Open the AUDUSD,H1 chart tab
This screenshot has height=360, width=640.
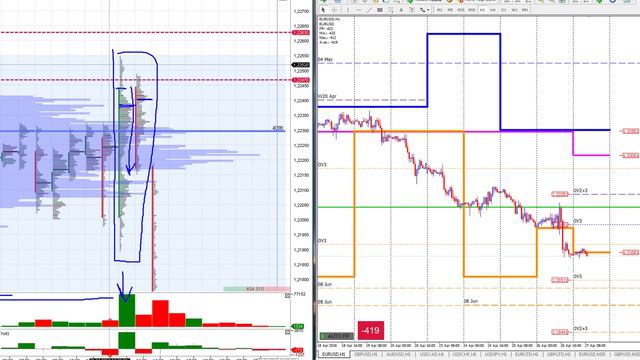tap(398, 354)
